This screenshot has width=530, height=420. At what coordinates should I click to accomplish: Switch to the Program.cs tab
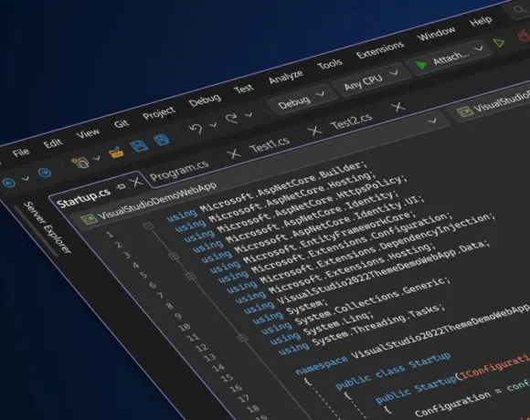point(179,170)
